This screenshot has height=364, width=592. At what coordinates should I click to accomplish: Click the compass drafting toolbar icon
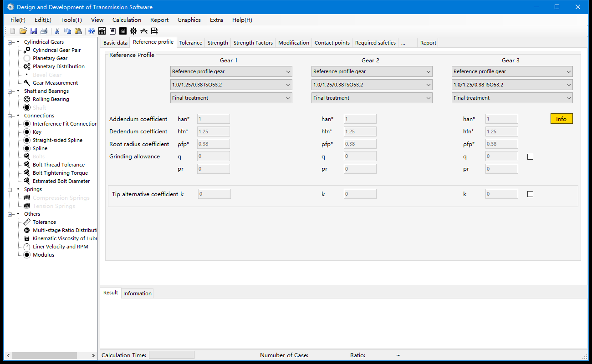coord(144,31)
